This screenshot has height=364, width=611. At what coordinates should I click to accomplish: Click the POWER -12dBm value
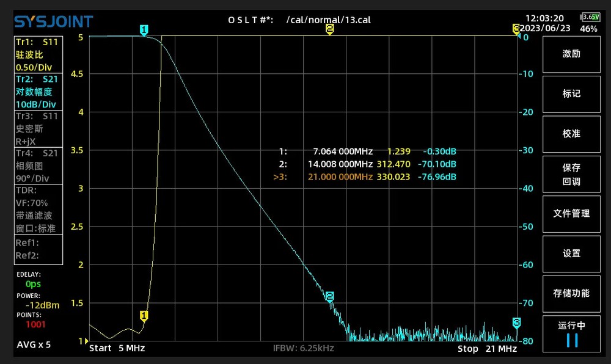(43, 305)
